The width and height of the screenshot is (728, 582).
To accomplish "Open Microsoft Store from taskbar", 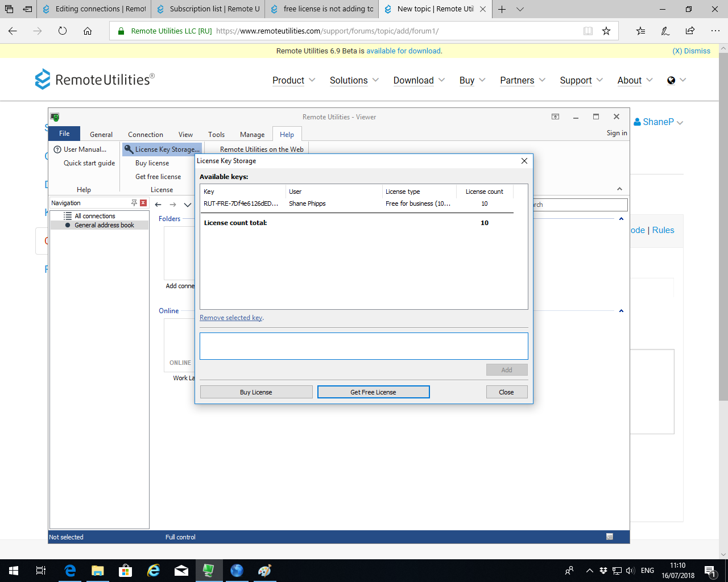I will [125, 571].
